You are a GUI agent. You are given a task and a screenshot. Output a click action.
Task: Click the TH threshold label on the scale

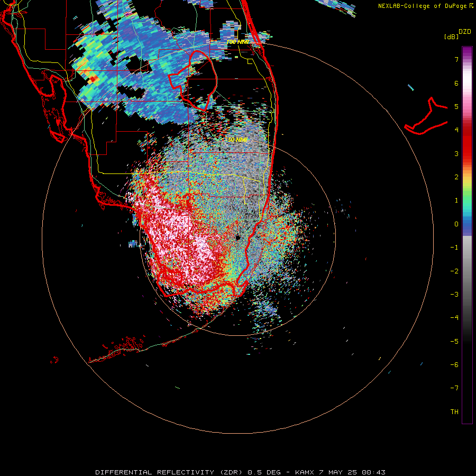[x=454, y=412]
